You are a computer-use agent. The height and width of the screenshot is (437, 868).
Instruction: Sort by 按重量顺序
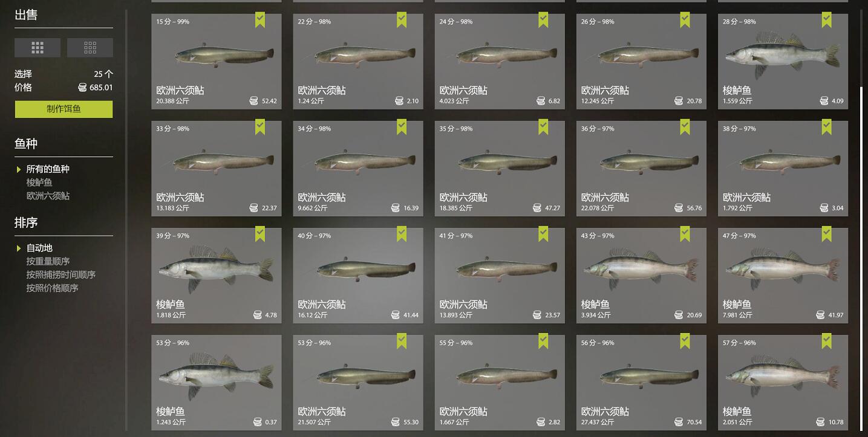[x=48, y=261]
